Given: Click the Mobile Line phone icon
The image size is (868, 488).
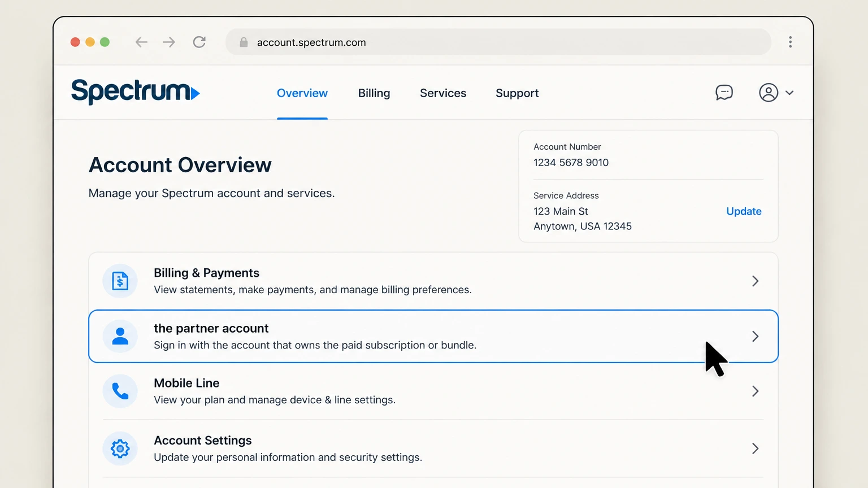Looking at the screenshot, I should tap(120, 391).
